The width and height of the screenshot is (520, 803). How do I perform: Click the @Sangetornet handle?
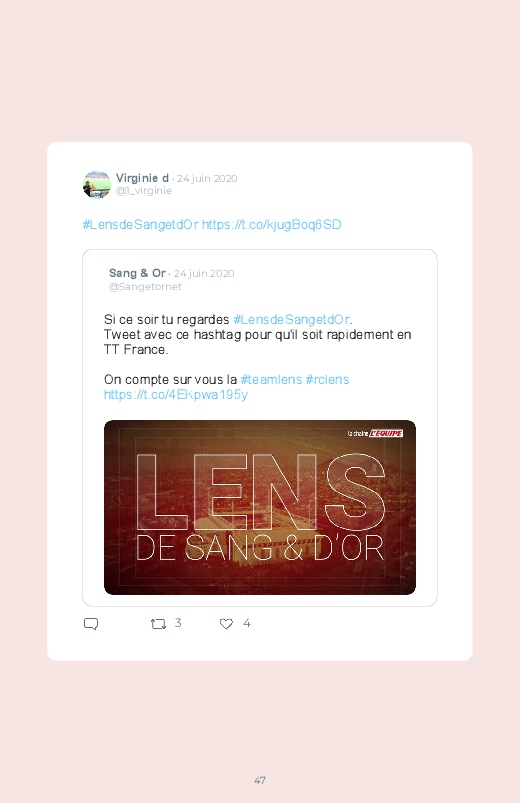145,287
